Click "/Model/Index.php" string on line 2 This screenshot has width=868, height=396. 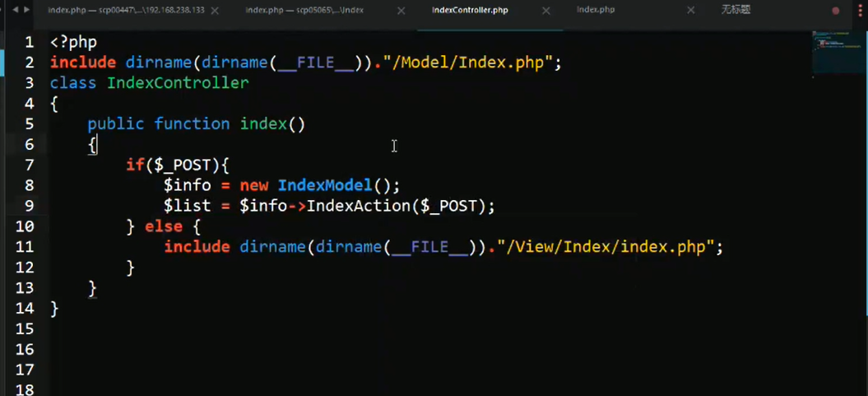point(466,63)
